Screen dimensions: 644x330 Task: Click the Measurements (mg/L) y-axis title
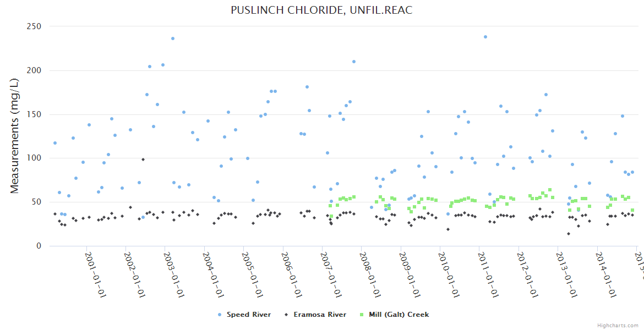click(x=15, y=136)
